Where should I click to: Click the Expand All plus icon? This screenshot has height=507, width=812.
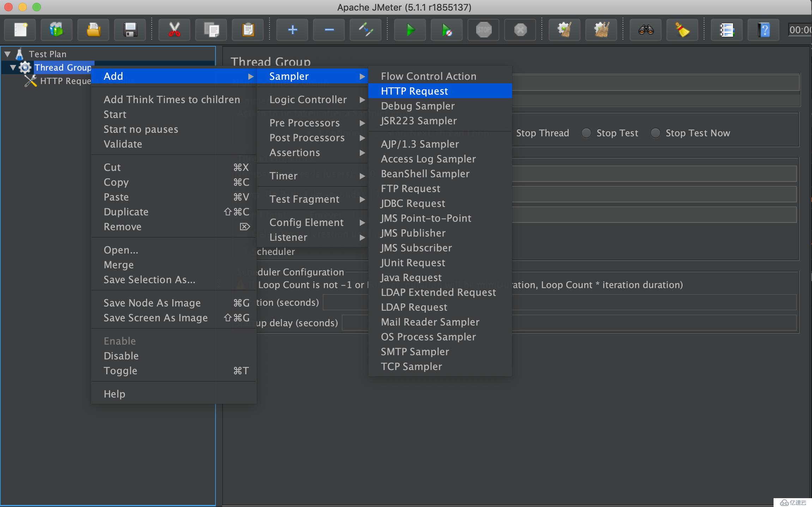click(292, 30)
